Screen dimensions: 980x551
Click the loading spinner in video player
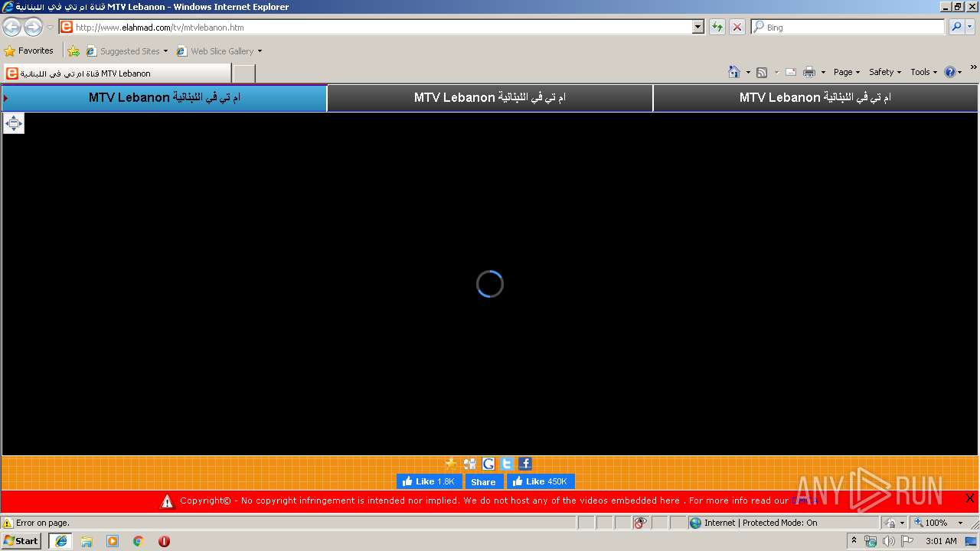pos(490,284)
